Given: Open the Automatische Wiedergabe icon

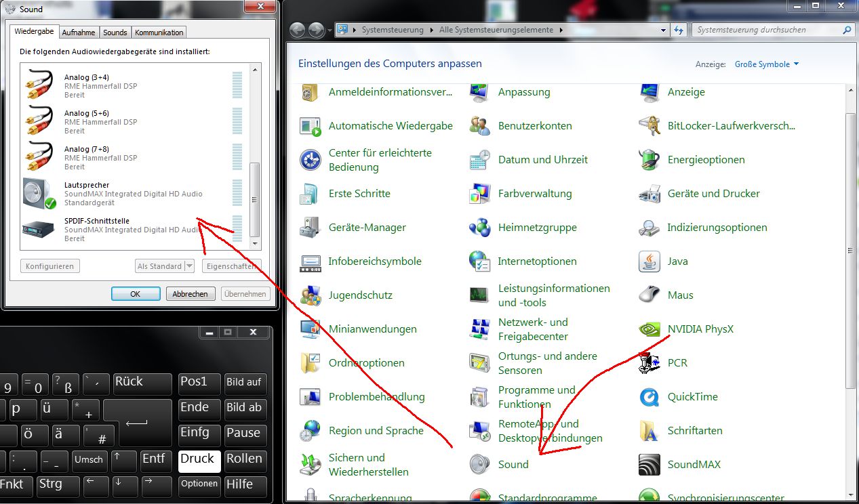Looking at the screenshot, I should coord(311,126).
